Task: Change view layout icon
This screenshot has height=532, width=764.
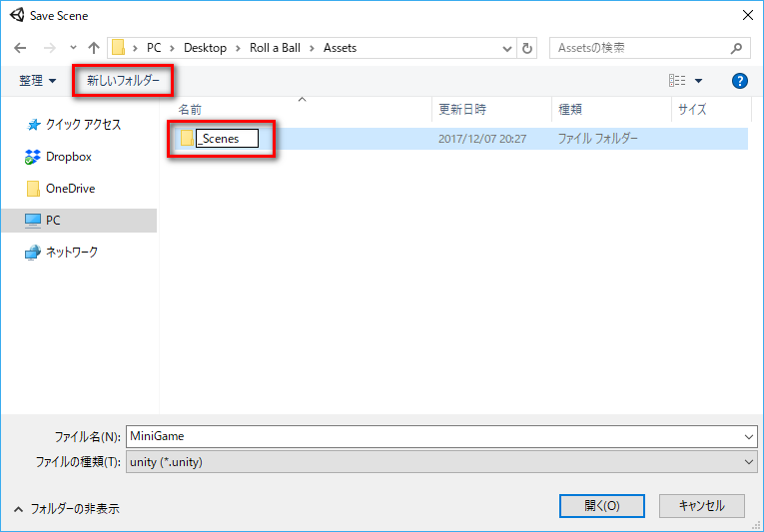Action: click(x=677, y=81)
